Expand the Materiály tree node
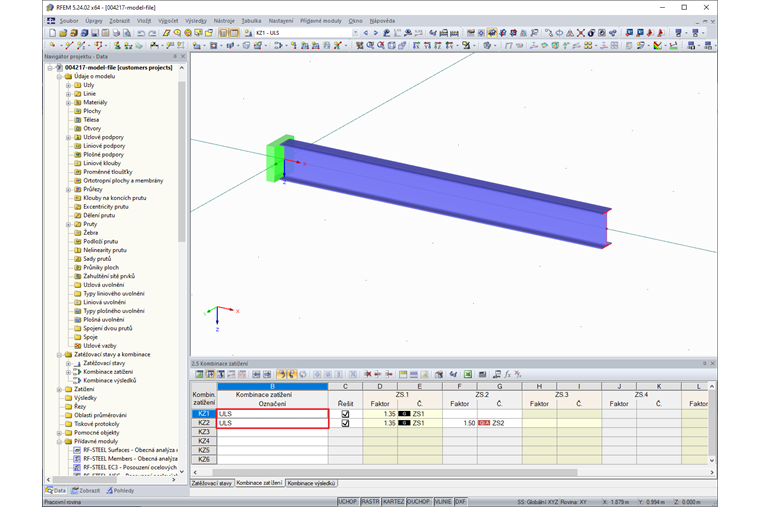The width and height of the screenshot is (760, 507). click(x=68, y=103)
